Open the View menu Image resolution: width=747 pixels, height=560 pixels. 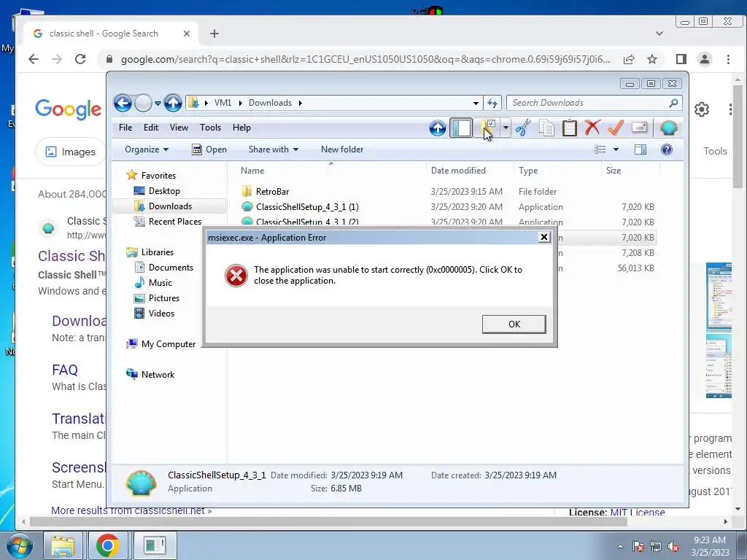point(179,128)
